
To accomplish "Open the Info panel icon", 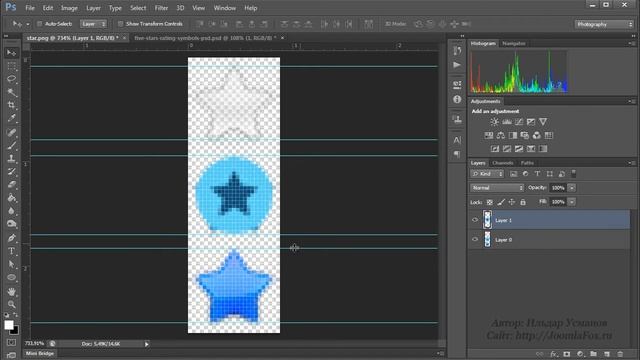I will 457,99.
